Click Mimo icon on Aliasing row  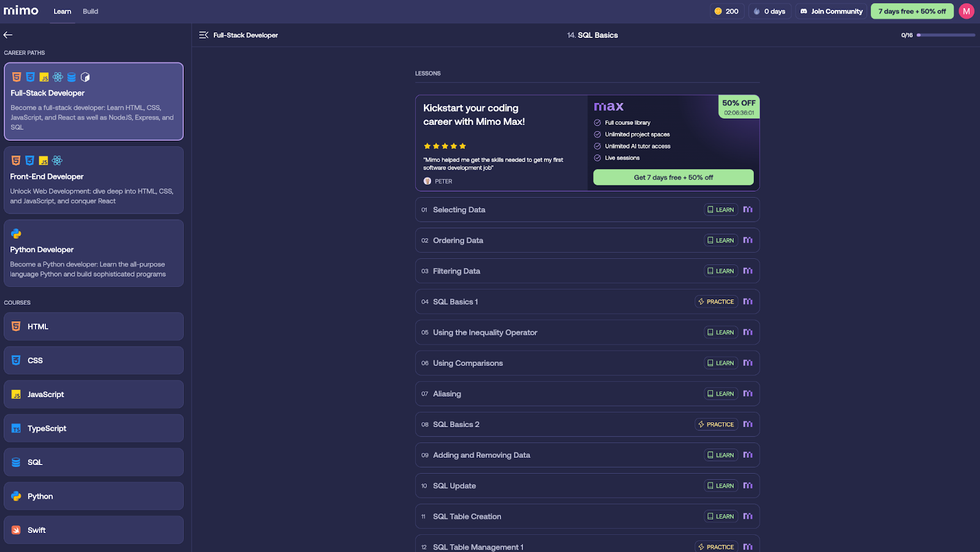748,393
